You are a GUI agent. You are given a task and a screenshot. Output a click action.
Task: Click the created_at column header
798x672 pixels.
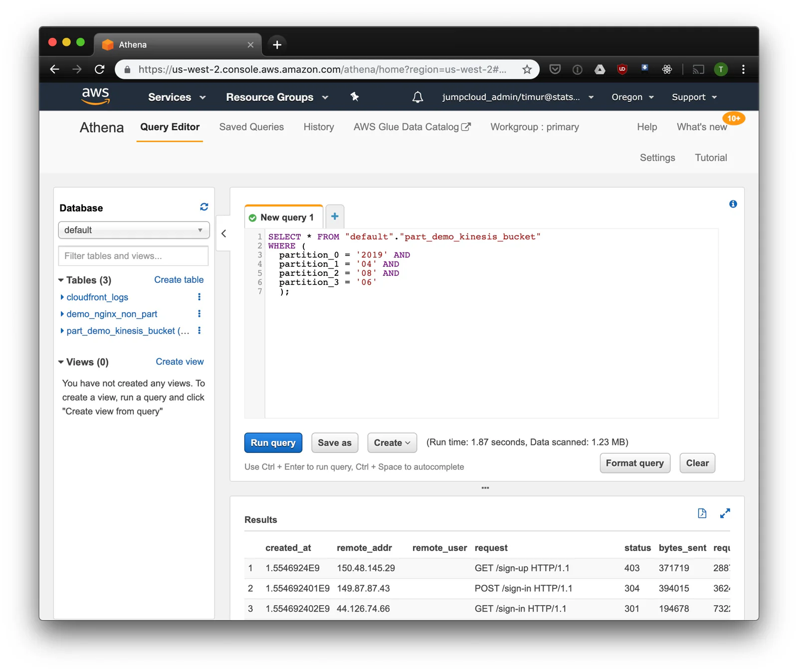pyautogui.click(x=288, y=548)
